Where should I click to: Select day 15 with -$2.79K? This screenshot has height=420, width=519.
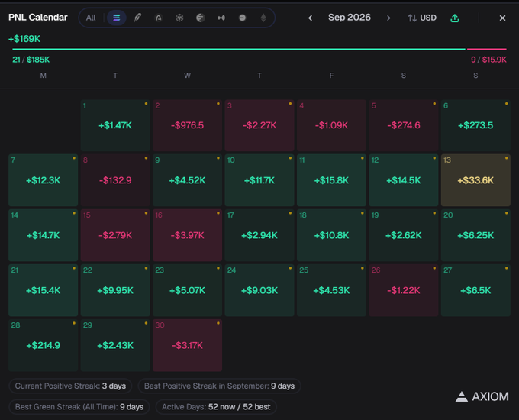[115, 235]
